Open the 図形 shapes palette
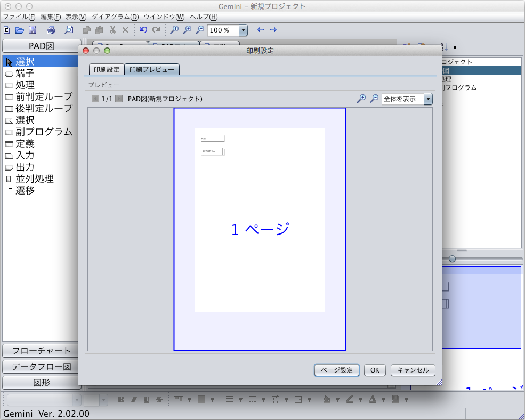 click(x=42, y=383)
